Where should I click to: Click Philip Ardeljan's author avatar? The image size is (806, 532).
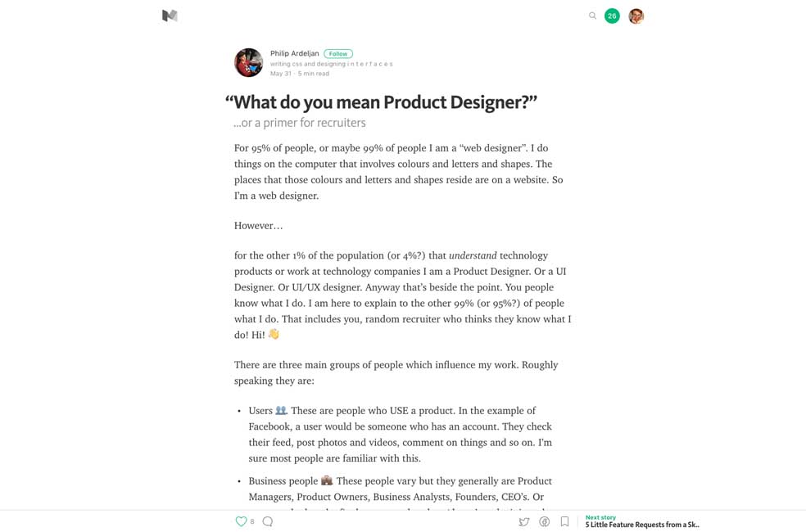(x=248, y=62)
